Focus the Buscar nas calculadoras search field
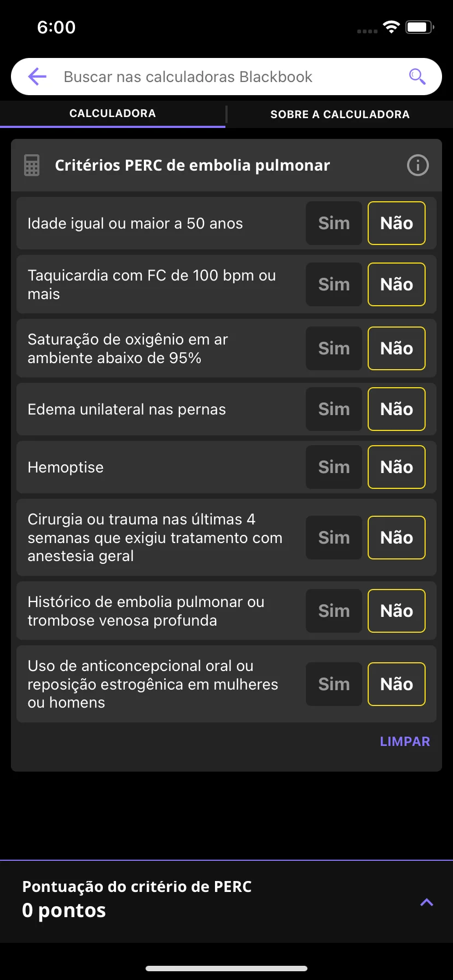This screenshot has width=453, height=980. [226, 77]
